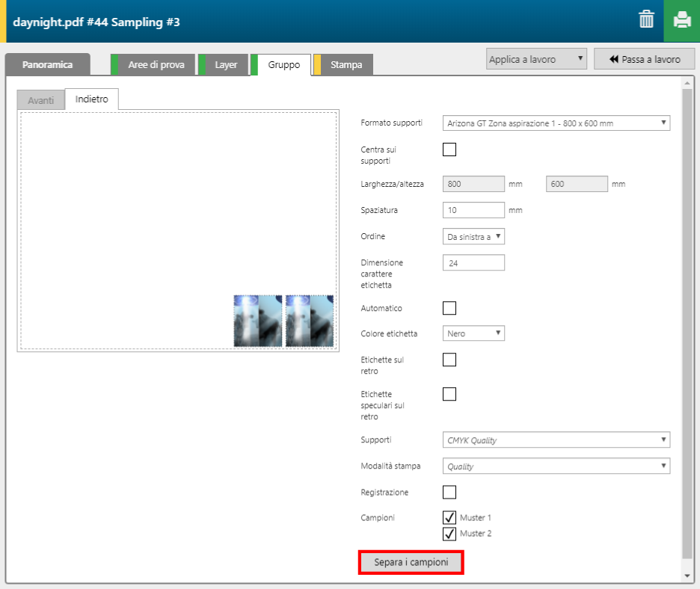This screenshot has height=589, width=700.
Task: Uncheck the Muster 1 sample
Action: click(449, 517)
